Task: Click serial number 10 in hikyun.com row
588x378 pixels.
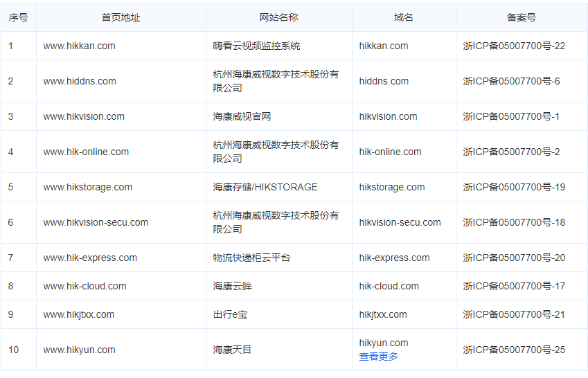Action: click(x=13, y=350)
